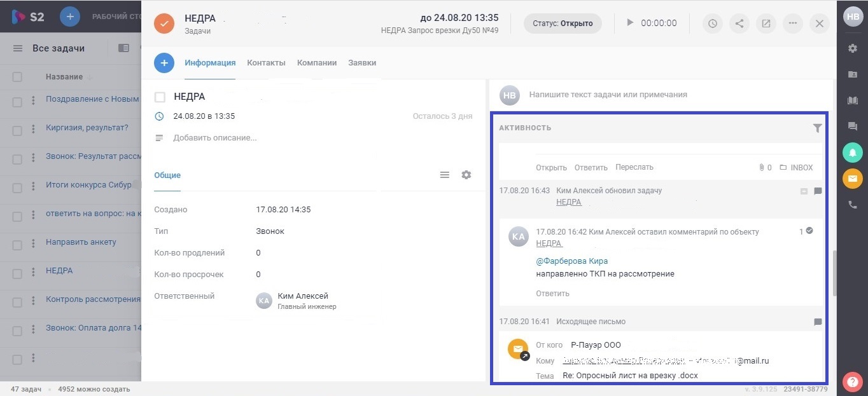This screenshot has height=396, width=868.
Task: Open the Статус: Открыто dropdown
Action: click(x=562, y=24)
